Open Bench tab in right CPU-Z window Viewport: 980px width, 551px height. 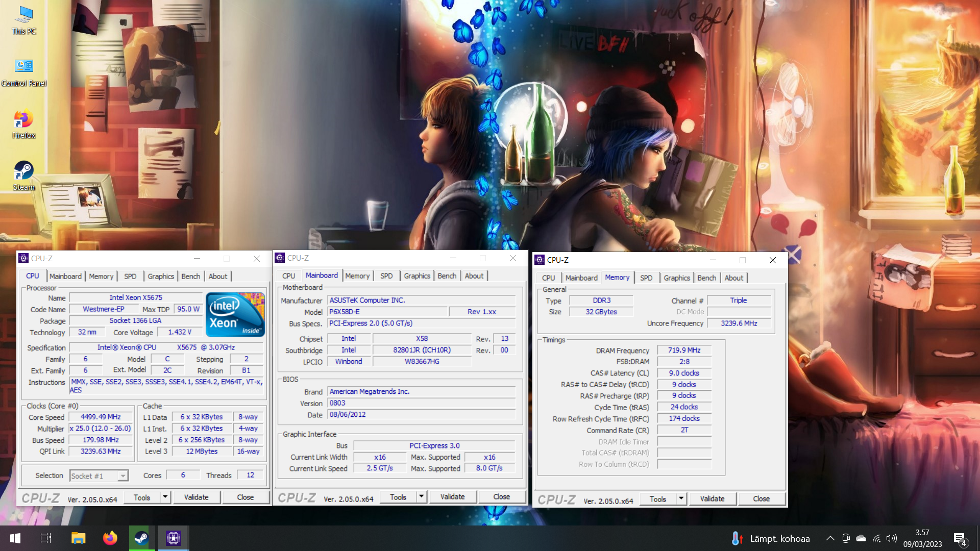coord(707,278)
